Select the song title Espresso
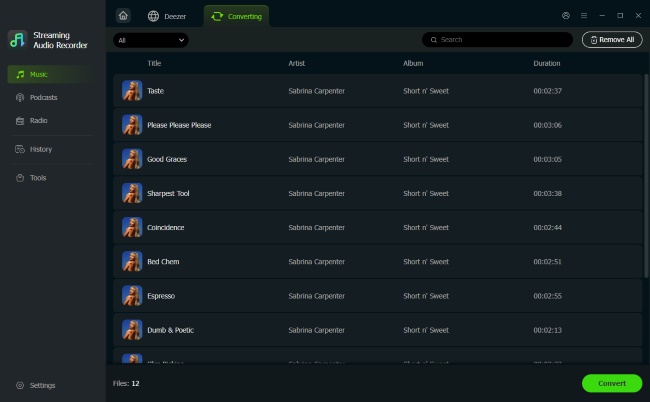Viewport: 650px width, 402px height. pyautogui.click(x=161, y=296)
